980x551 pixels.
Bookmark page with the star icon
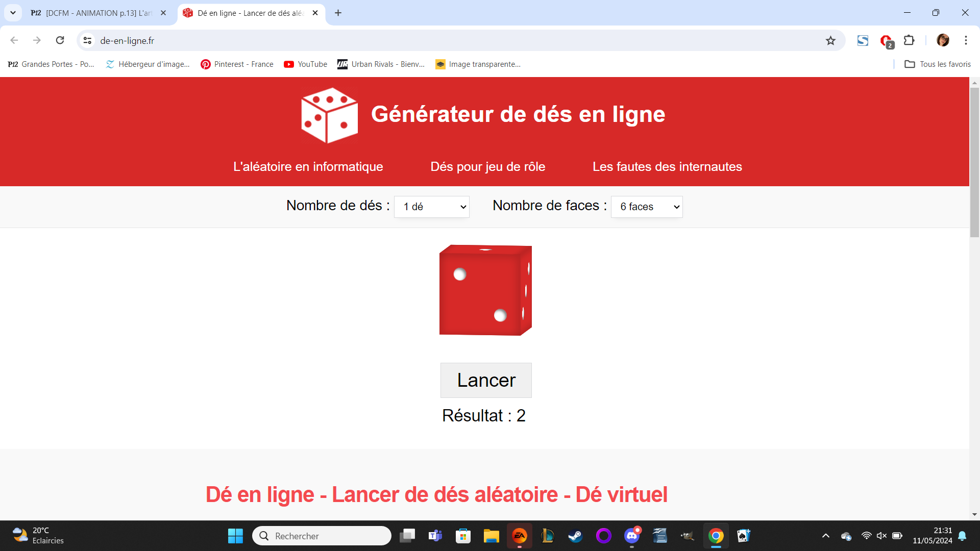pyautogui.click(x=830, y=41)
